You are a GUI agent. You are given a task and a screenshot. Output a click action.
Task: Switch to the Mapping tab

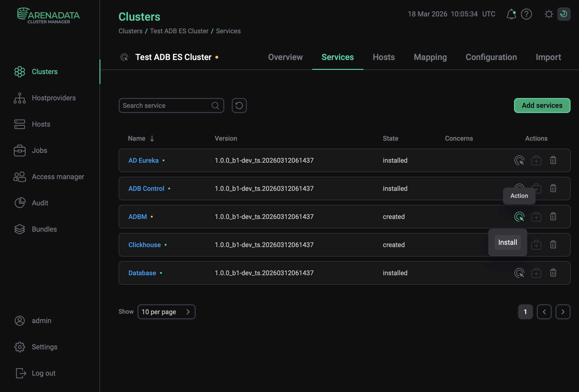tap(430, 57)
